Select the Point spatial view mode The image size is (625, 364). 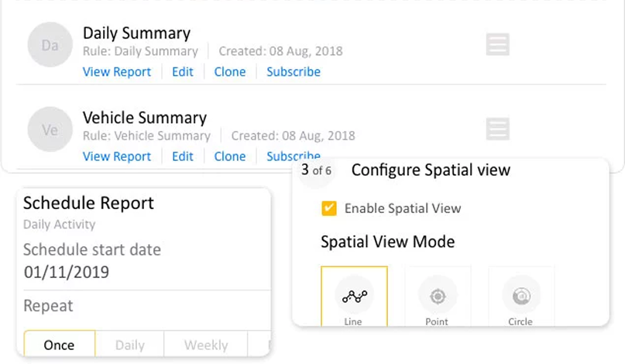pos(438,297)
